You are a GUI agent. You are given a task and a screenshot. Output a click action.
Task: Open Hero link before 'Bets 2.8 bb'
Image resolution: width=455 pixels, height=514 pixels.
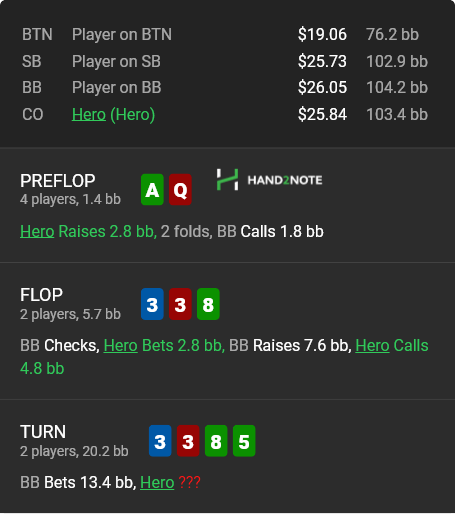pyautogui.click(x=121, y=345)
